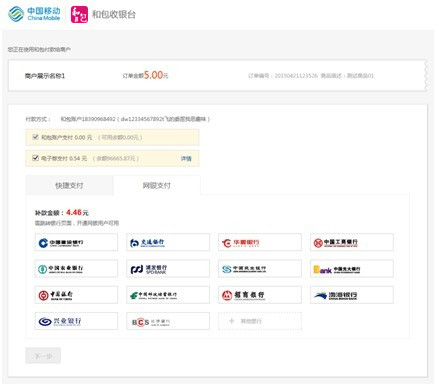The width and height of the screenshot is (436, 386).
Task: Choose SPD Bank (浦发银行) option
Action: pos(168,269)
